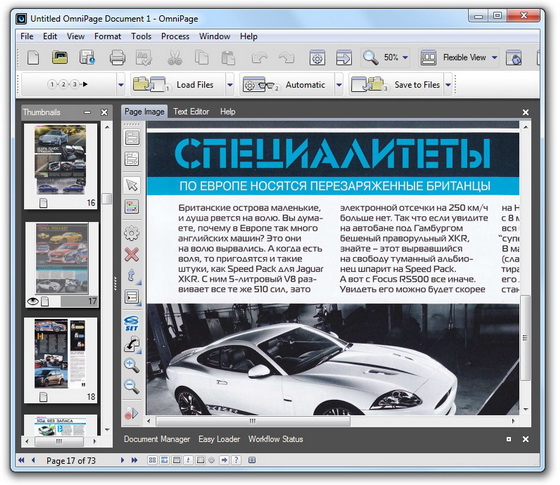Click the thumbnails panel vertical scrollbar handle
Screen dimensions: 560x485
pos(107,199)
